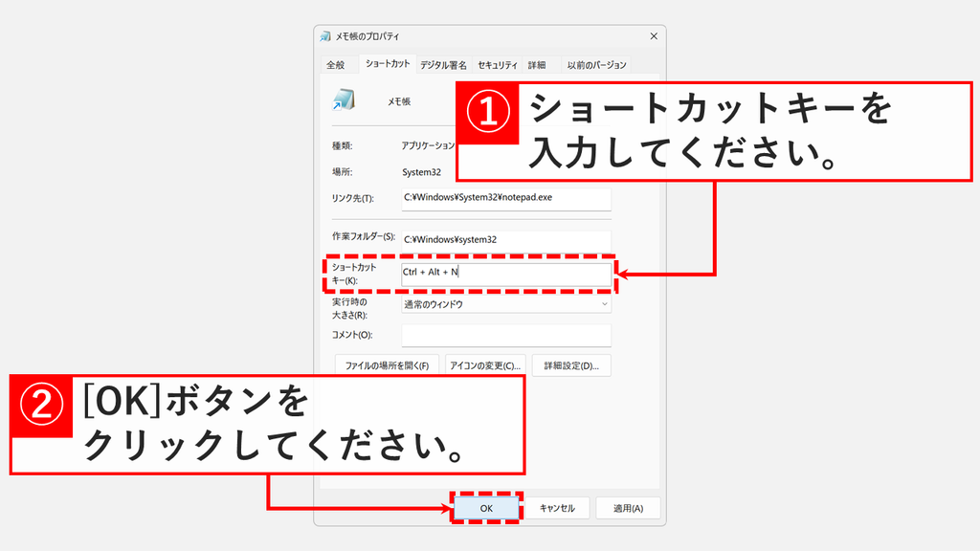Screen dimensions: 980x551
Task: Expand the 実行時の大きさ dropdown
Action: tap(506, 304)
